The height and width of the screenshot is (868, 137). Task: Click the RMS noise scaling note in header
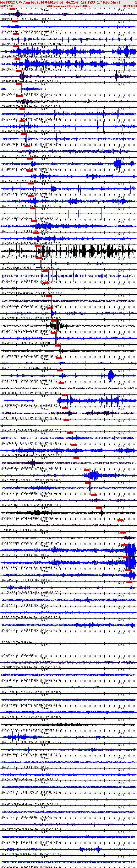coord(69,6)
